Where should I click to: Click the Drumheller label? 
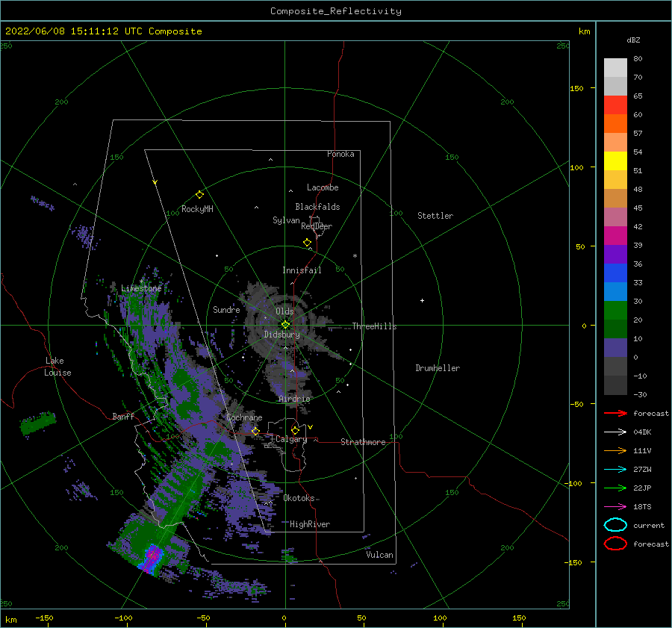(438, 368)
